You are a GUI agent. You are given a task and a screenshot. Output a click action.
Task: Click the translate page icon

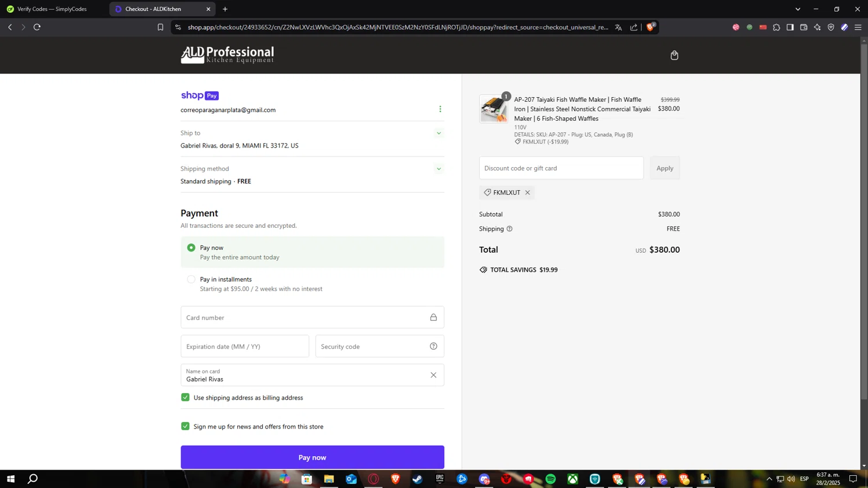point(619,27)
